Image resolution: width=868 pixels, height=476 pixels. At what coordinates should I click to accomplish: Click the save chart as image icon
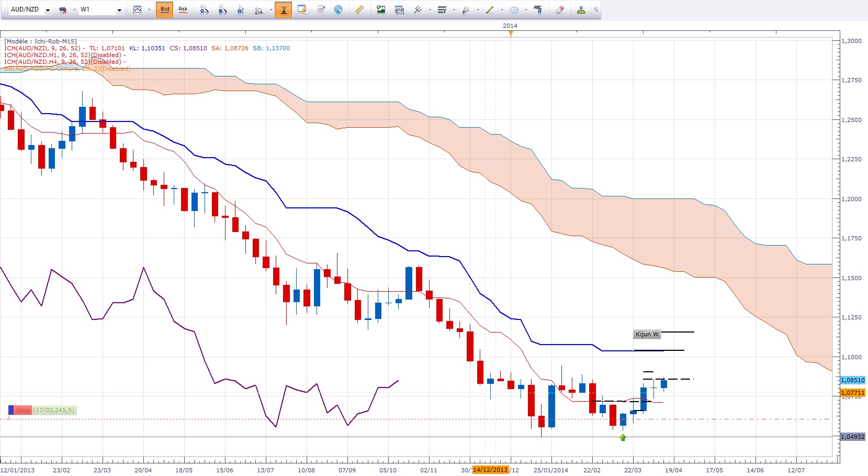(x=381, y=9)
